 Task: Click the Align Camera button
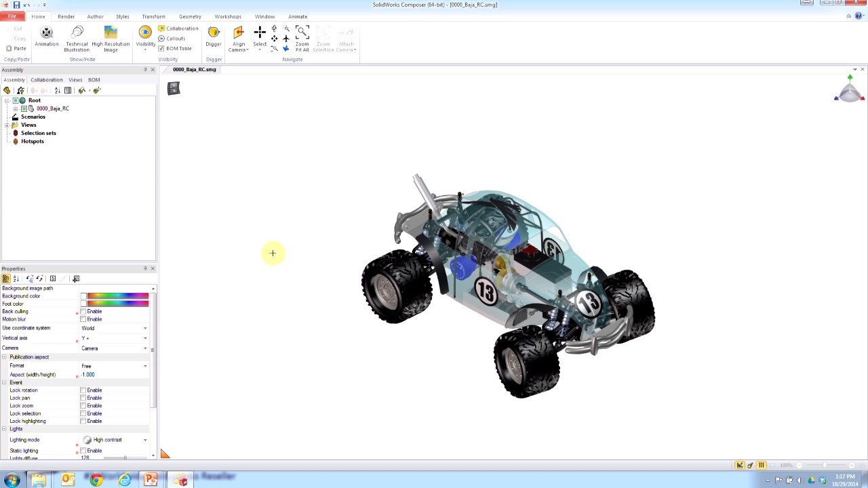[238, 39]
